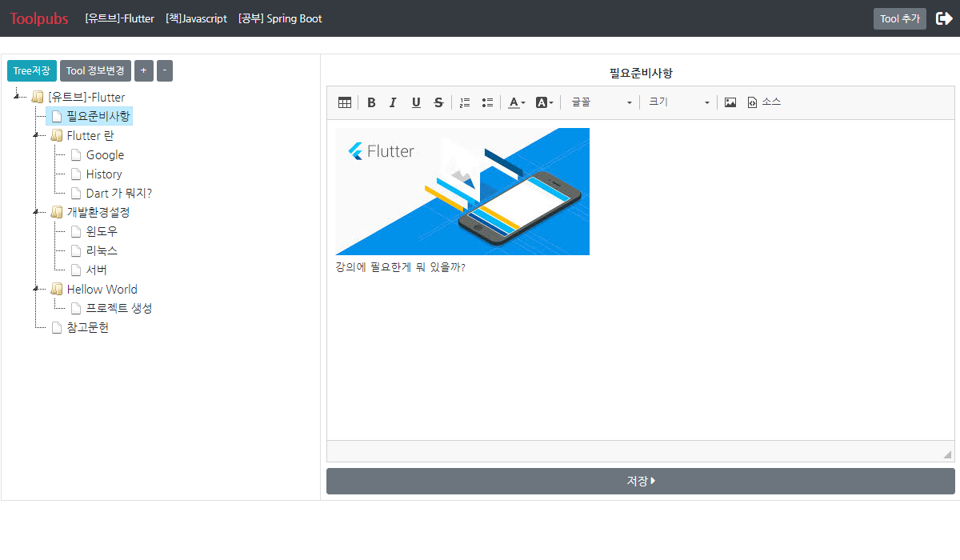This screenshot has width=960, height=560.
Task: Insert a table with the table icon
Action: pyautogui.click(x=345, y=102)
